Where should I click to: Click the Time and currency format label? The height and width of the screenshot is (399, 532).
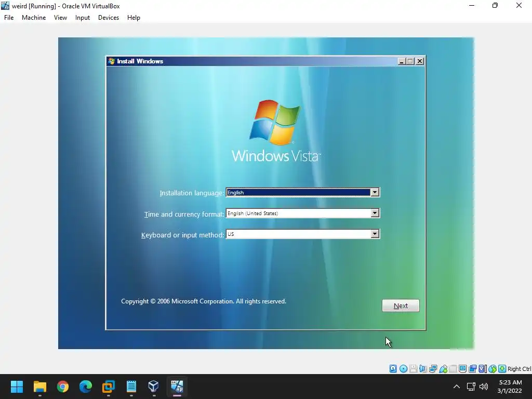184,214
